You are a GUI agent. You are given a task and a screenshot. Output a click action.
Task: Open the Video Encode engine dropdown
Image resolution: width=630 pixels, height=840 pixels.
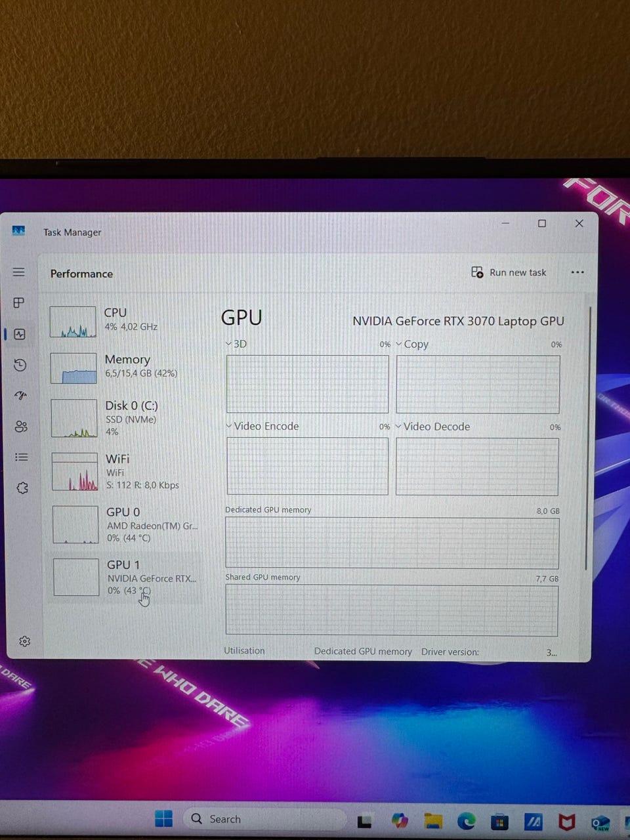coord(229,426)
